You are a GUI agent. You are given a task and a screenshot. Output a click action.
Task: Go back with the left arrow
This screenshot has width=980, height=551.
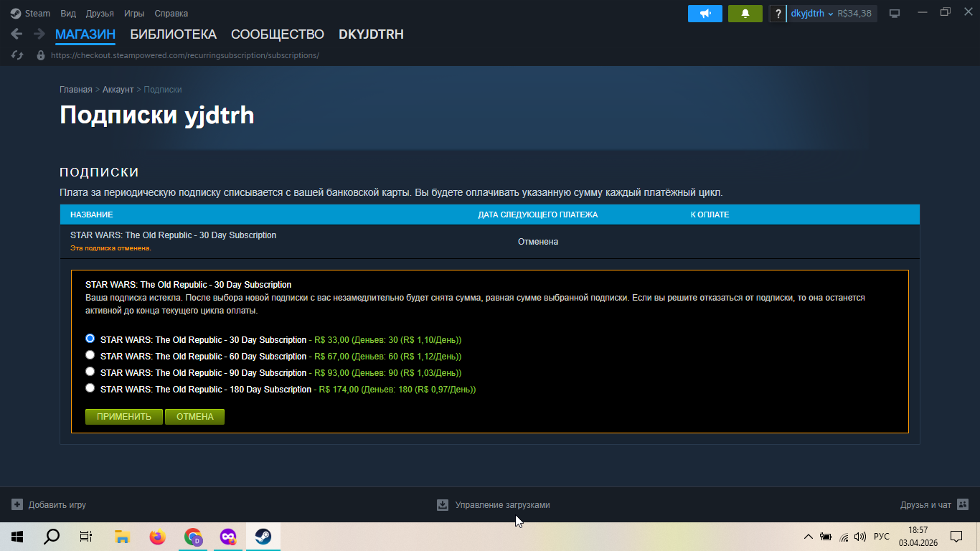pos(17,34)
